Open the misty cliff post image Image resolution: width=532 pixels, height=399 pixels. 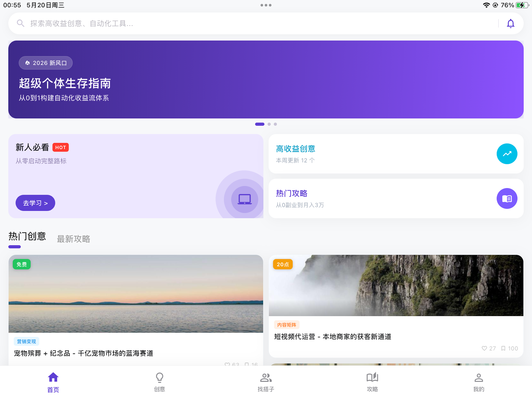click(x=396, y=285)
